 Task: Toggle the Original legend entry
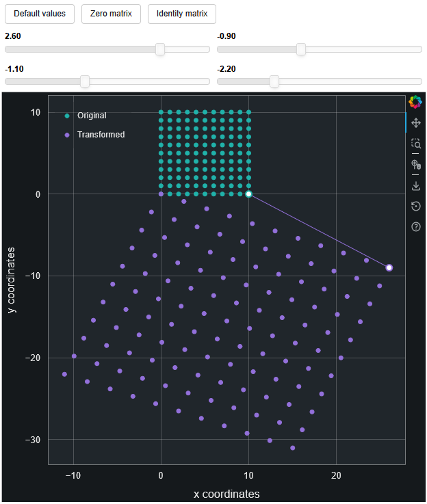point(92,116)
